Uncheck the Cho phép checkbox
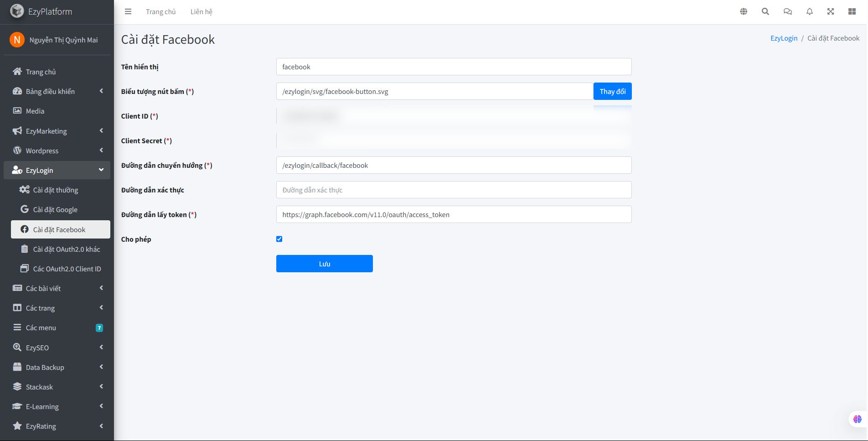Screen dimensions: 868x441 [279, 239]
